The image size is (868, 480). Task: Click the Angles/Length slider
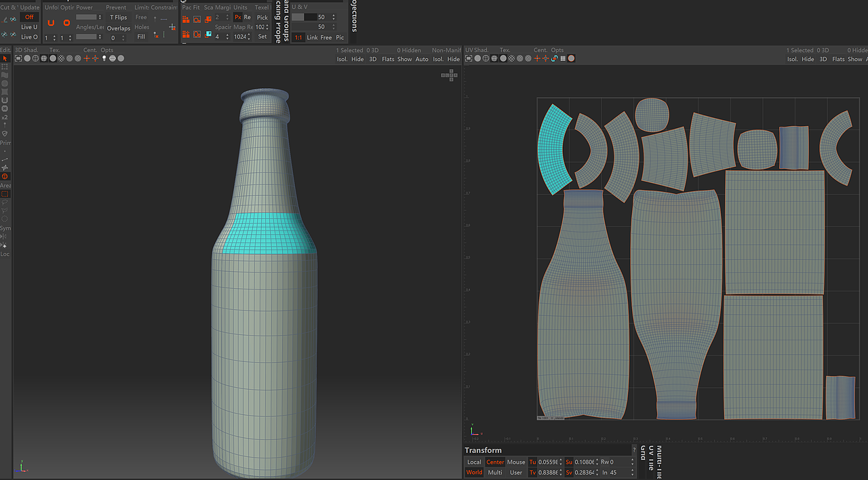pyautogui.click(x=86, y=37)
